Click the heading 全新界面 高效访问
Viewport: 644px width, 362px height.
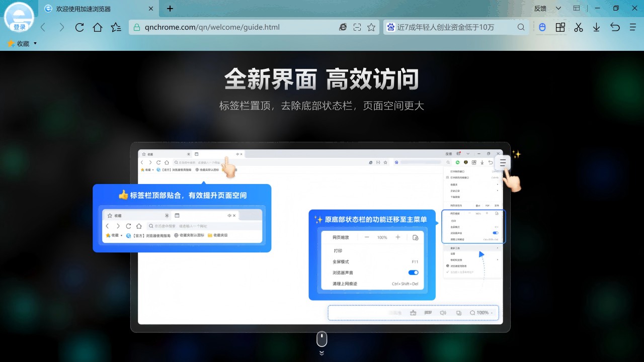click(x=321, y=79)
